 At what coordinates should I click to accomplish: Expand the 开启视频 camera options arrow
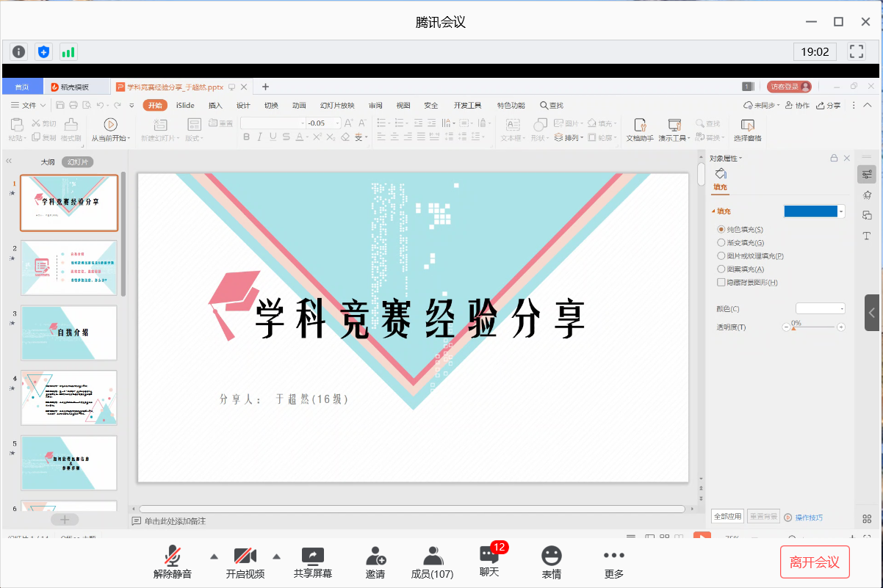tap(275, 556)
